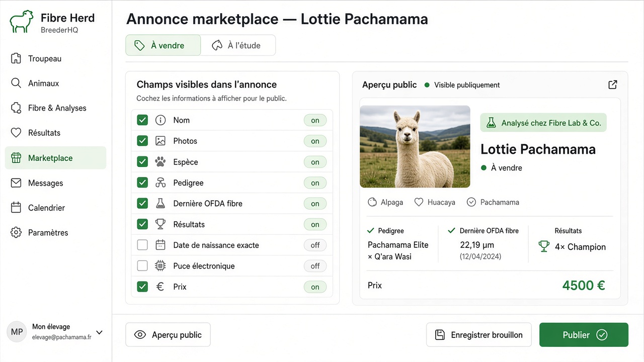The height and width of the screenshot is (362, 644).
Task: Click the Alpaga species tag
Action: coord(385,202)
